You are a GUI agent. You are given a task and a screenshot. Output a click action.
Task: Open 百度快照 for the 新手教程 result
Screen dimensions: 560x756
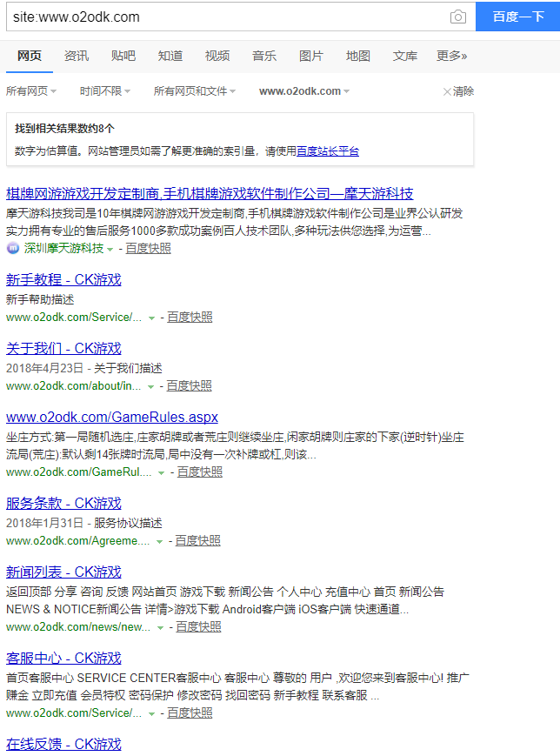[190, 318]
